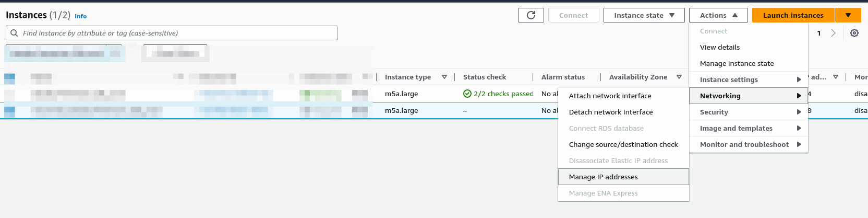The width and height of the screenshot is (868, 218).
Task: Open the Instance state dropdown
Action: pos(644,15)
